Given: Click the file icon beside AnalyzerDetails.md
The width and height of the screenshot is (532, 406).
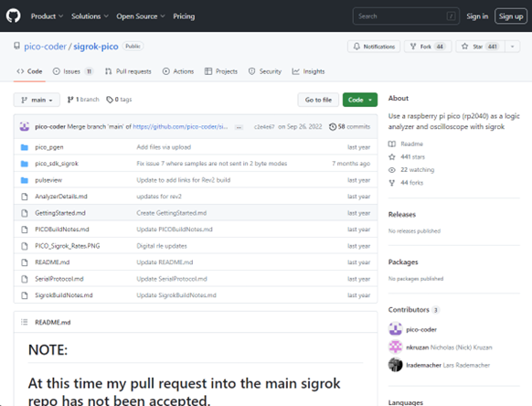Looking at the screenshot, I should (25, 197).
